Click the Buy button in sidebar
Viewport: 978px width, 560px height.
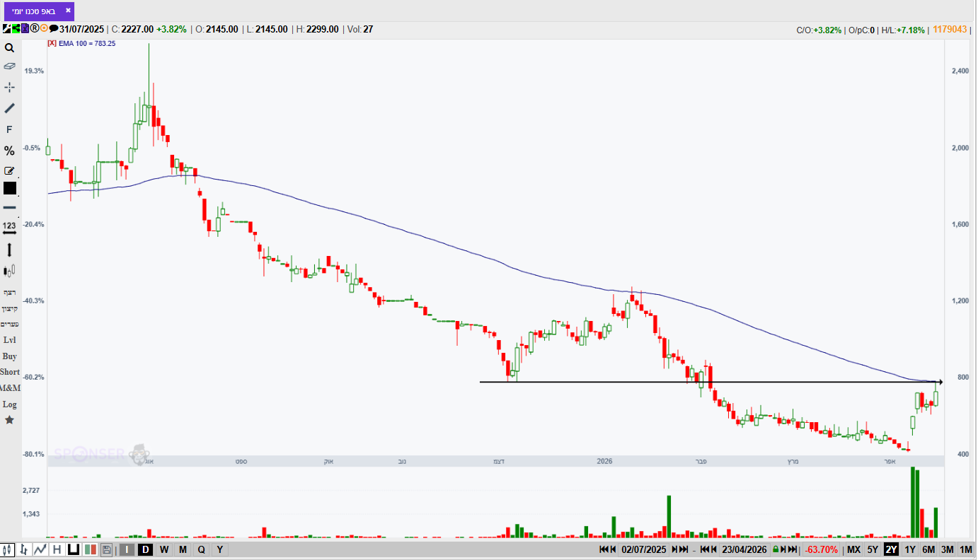(9, 356)
